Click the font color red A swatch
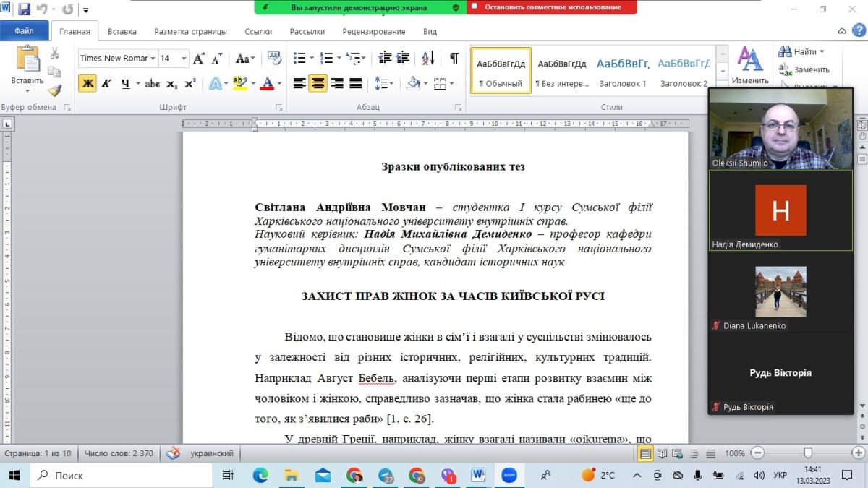This screenshot has height=488, width=868. pyautogui.click(x=267, y=83)
